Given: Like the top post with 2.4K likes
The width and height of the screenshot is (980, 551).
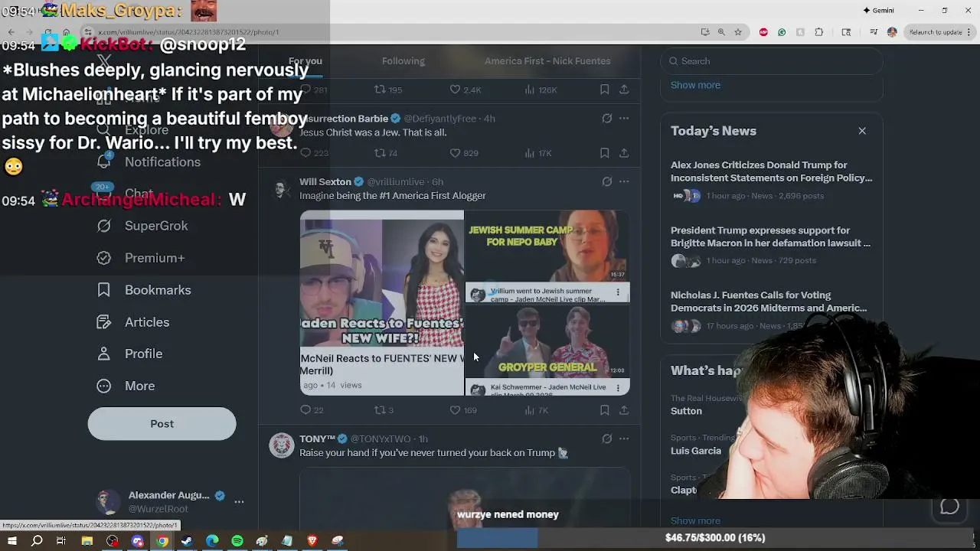Looking at the screenshot, I should coord(465,90).
